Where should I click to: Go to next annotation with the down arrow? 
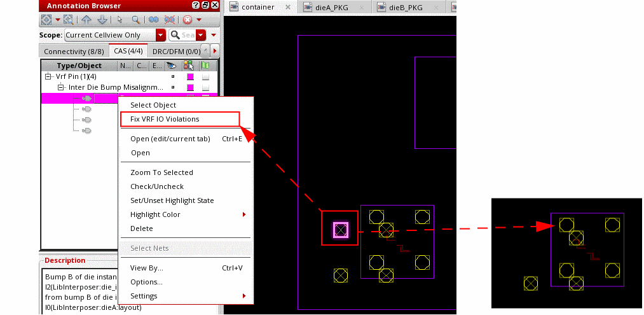pos(102,19)
